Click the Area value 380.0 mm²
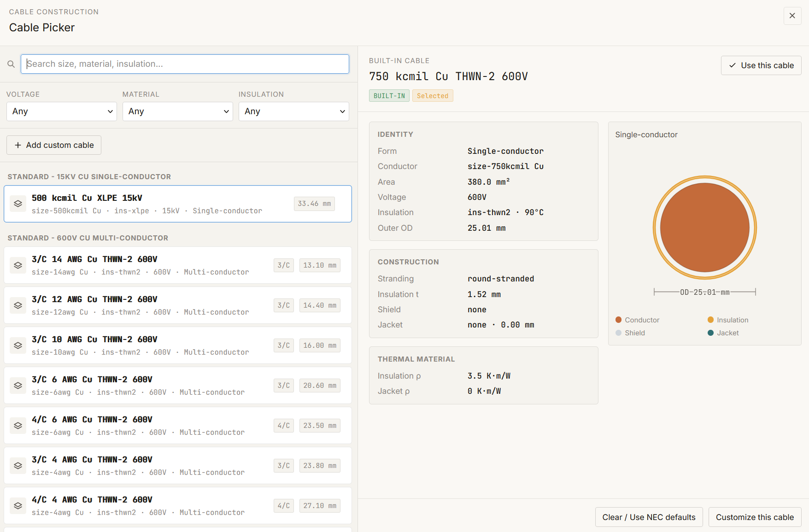809x532 pixels. coord(488,182)
